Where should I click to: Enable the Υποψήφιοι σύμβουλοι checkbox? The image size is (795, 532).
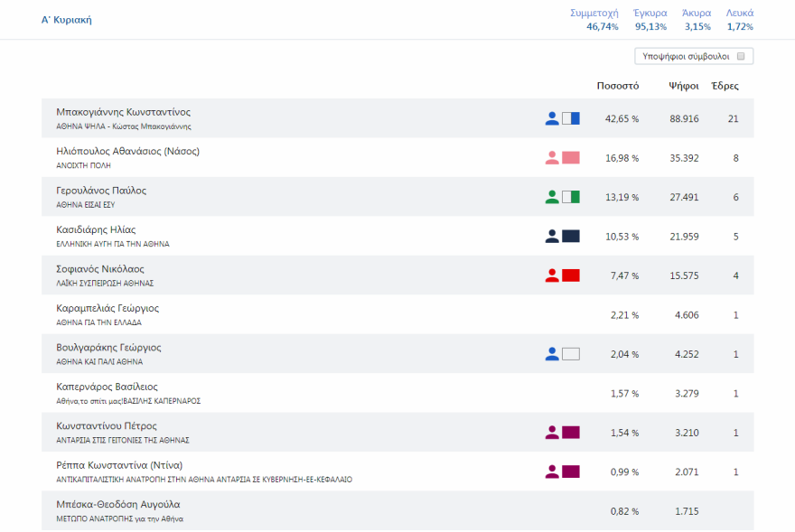click(x=741, y=56)
